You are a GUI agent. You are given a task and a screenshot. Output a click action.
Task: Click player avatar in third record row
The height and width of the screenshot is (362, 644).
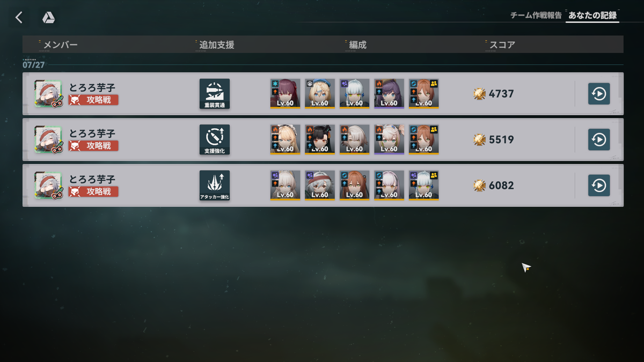[48, 186]
